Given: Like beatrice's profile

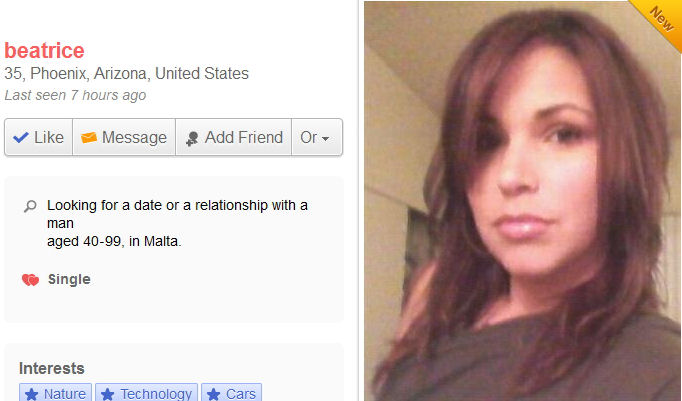Looking at the screenshot, I should tap(39, 137).
